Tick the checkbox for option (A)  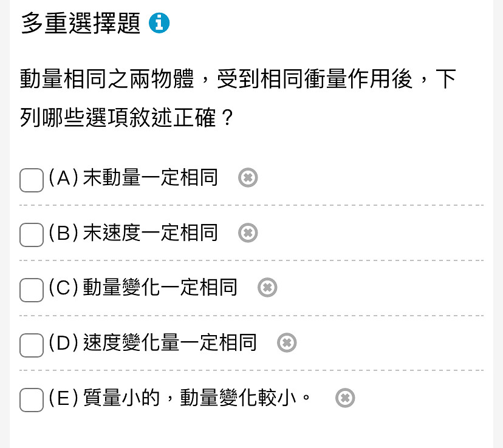(x=32, y=180)
